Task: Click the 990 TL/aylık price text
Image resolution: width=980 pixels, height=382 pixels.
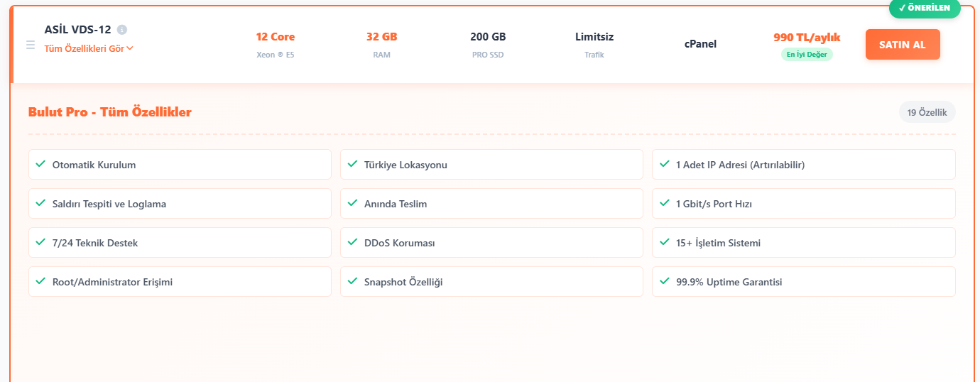Action: [x=807, y=38]
